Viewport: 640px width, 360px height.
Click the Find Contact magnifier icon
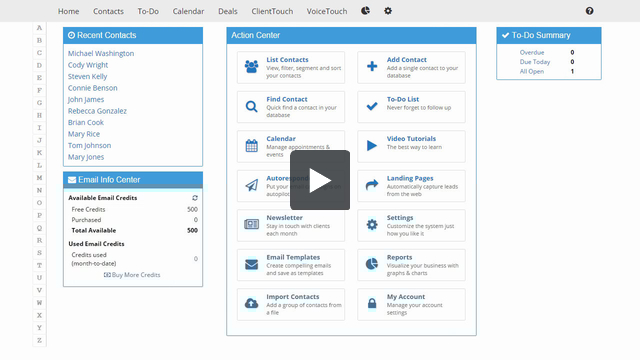251,107
